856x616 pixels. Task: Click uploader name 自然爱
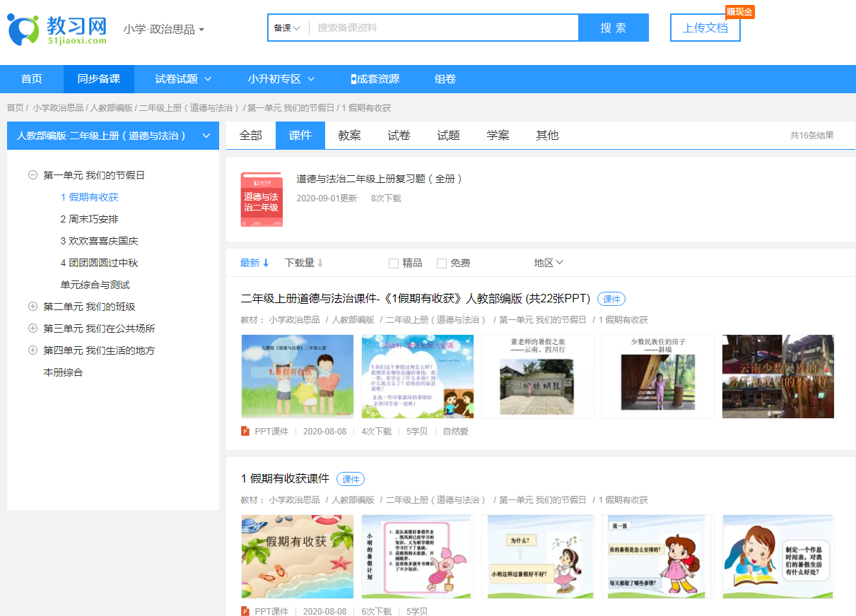456,431
